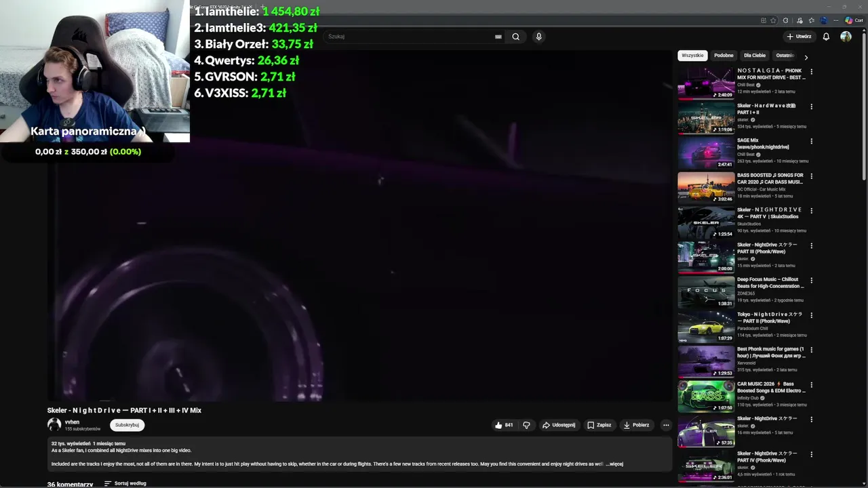Screen dimensions: 868x488
Task: Click the Subskrybuj button
Action: [127, 425]
